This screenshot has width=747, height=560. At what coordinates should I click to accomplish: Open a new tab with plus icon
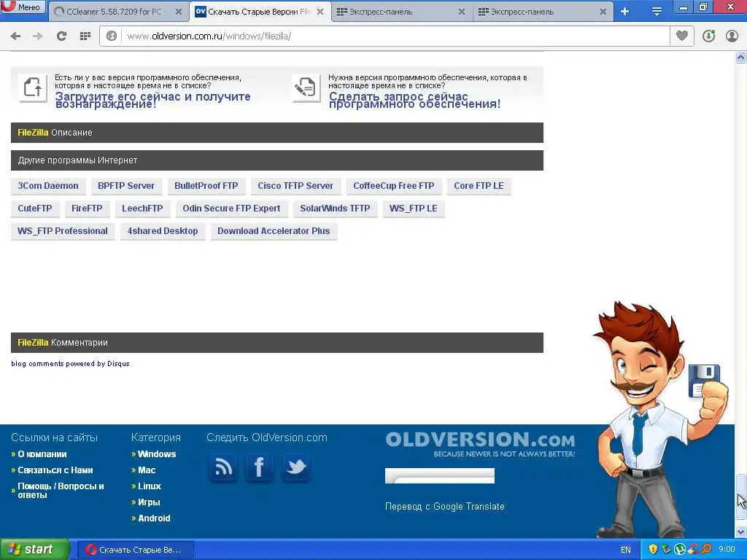pos(625,12)
